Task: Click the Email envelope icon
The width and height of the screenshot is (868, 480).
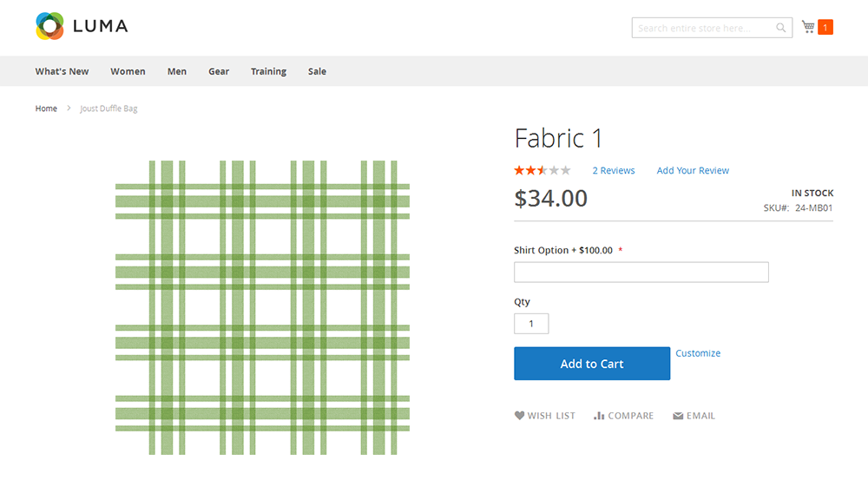Action: 678,416
